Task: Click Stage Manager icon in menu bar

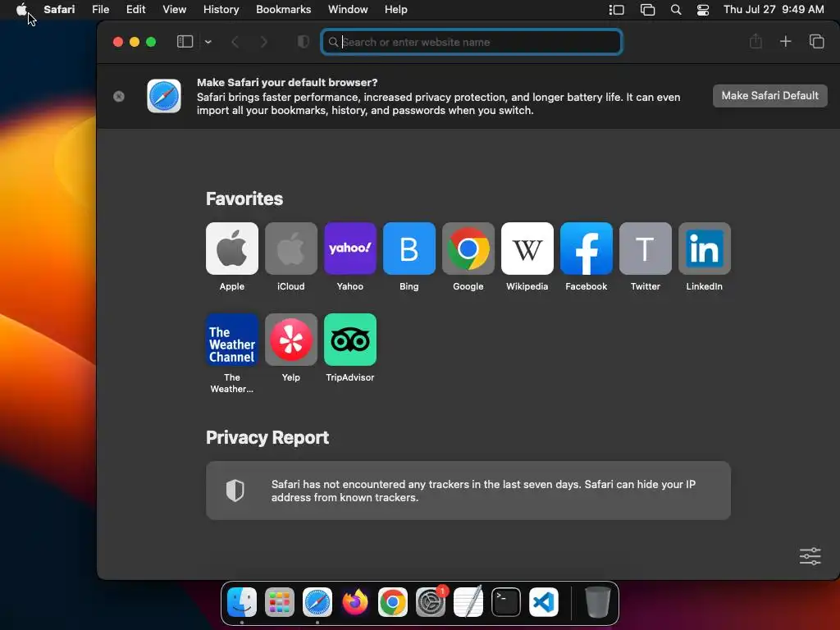Action: [617, 10]
